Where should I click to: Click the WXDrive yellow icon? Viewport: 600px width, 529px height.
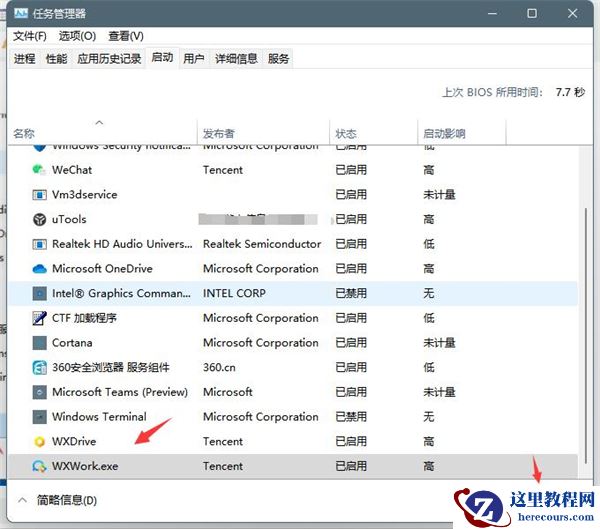[39, 442]
